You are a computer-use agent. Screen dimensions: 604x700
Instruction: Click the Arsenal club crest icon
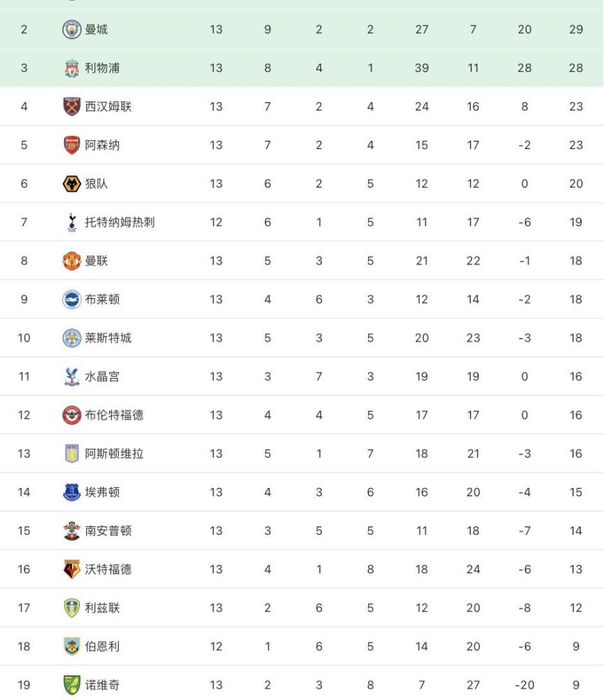tap(71, 145)
